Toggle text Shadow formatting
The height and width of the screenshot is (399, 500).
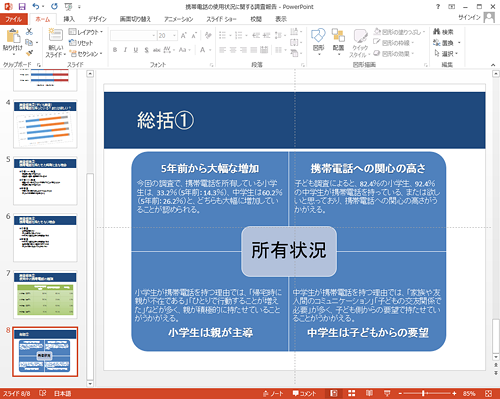pos(146,50)
